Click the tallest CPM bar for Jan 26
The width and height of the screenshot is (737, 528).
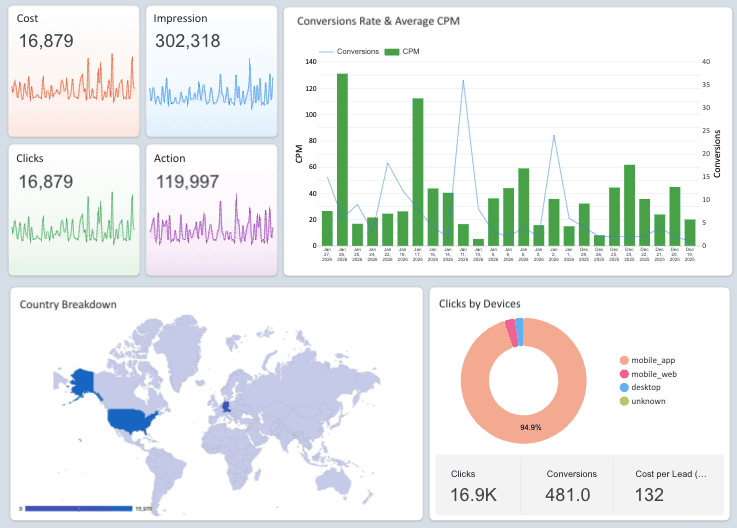(x=342, y=159)
